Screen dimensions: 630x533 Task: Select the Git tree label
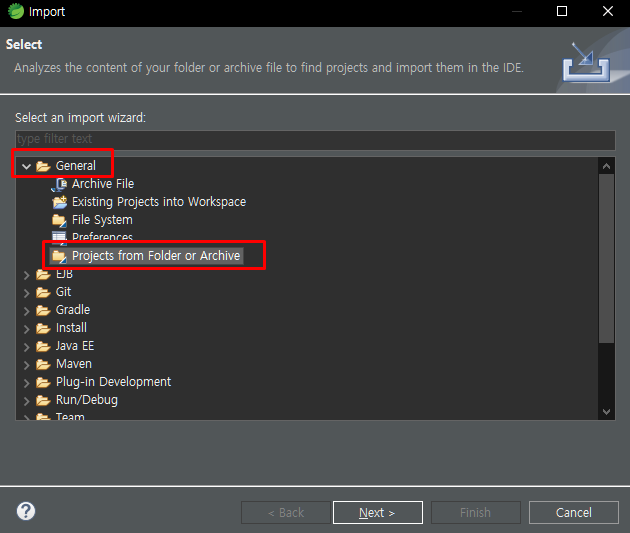63,292
